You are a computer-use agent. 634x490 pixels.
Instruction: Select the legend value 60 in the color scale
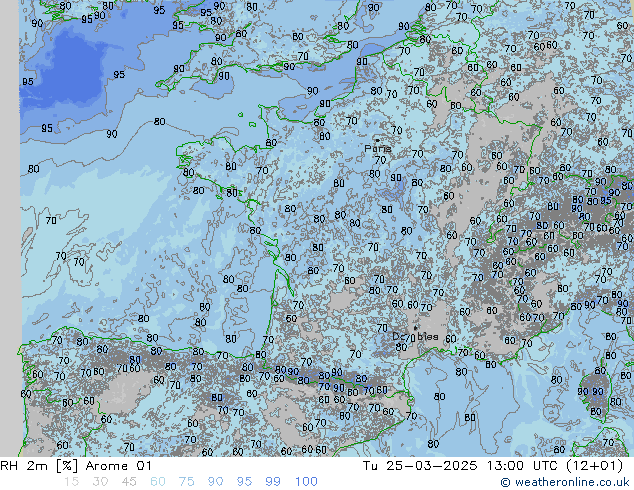pos(158,482)
